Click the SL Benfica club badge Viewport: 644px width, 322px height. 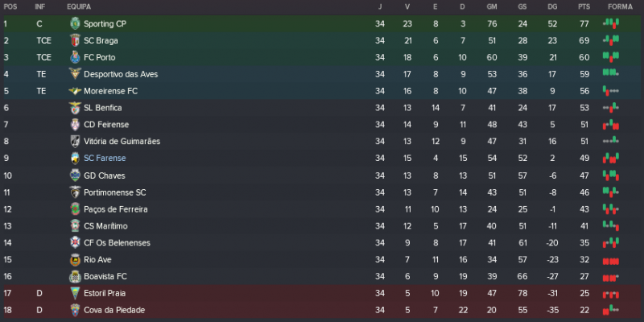coord(75,108)
